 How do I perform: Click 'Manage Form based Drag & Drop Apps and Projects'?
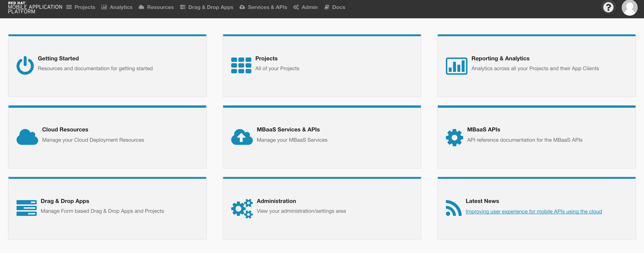(x=102, y=211)
